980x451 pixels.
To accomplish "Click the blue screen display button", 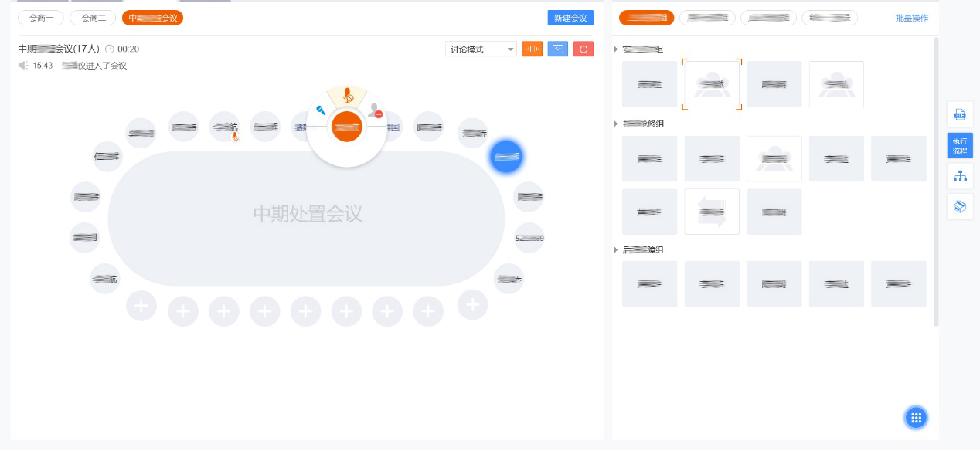I will point(558,49).
